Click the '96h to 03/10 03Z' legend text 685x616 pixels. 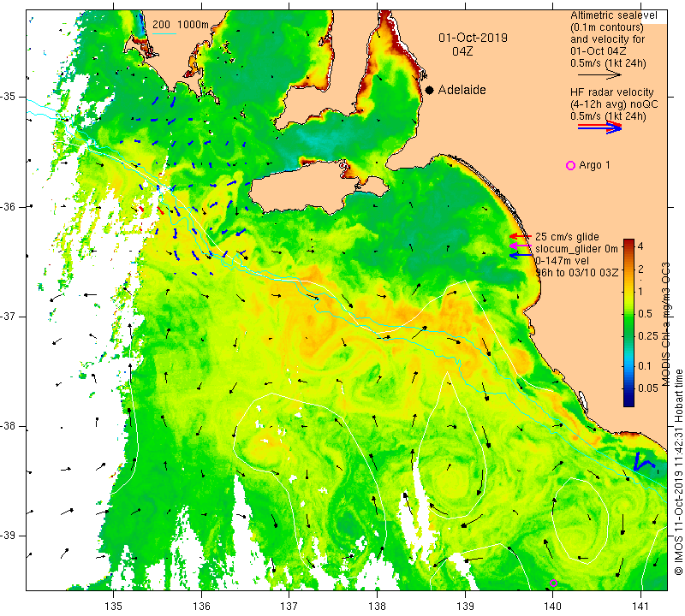(576, 272)
